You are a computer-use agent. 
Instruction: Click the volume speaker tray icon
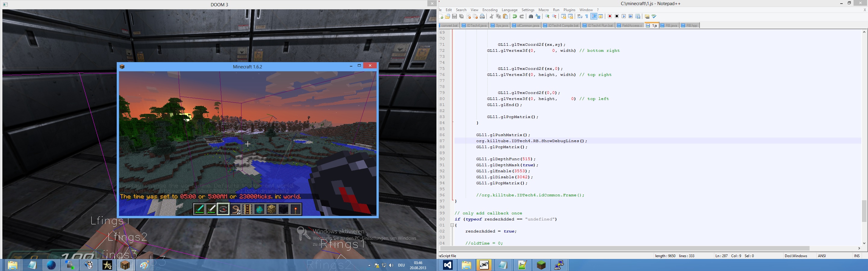pyautogui.click(x=391, y=265)
